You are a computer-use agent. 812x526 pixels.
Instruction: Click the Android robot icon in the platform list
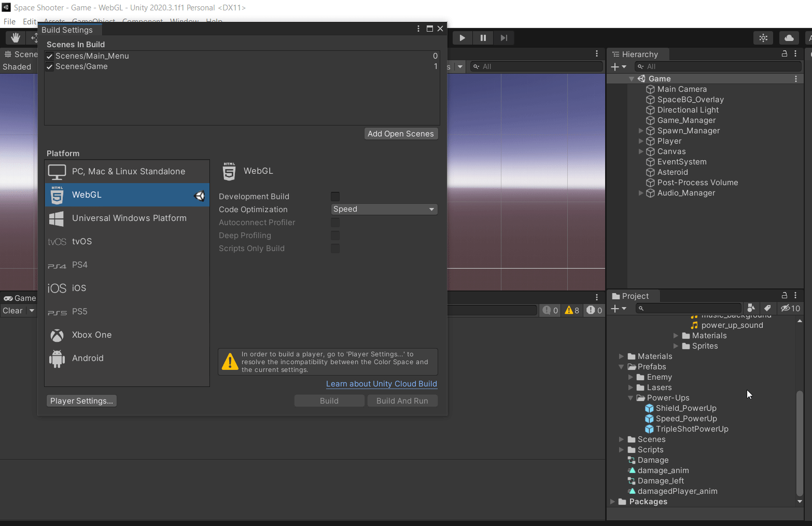click(57, 358)
